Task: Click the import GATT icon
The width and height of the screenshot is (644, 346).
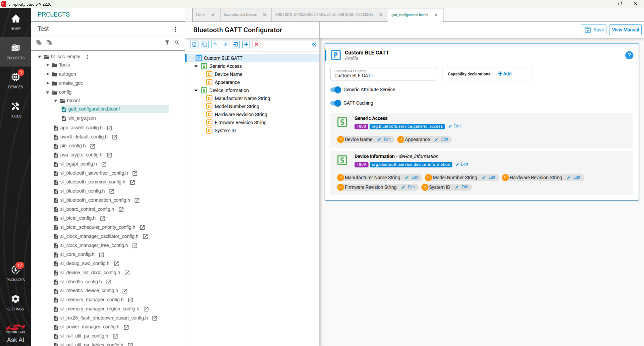Action: (236, 44)
